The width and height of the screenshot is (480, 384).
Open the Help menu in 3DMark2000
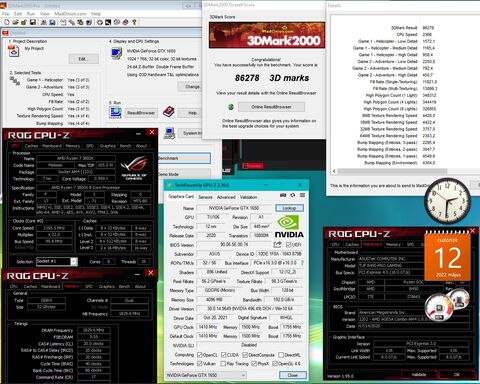[x=96, y=14]
